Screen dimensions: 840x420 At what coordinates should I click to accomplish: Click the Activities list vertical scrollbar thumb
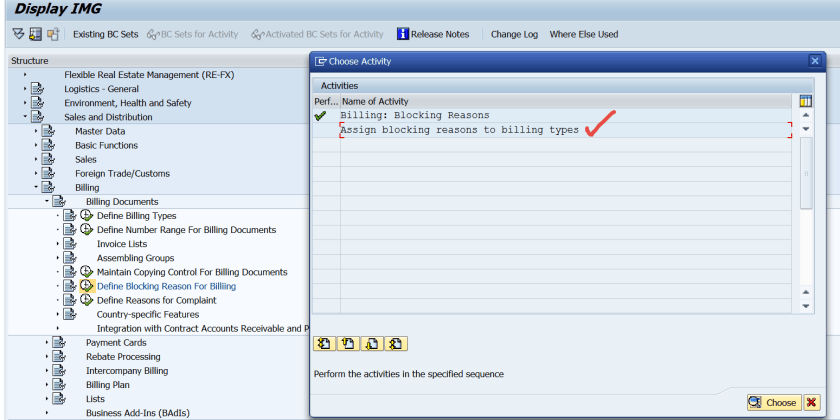(x=806, y=173)
